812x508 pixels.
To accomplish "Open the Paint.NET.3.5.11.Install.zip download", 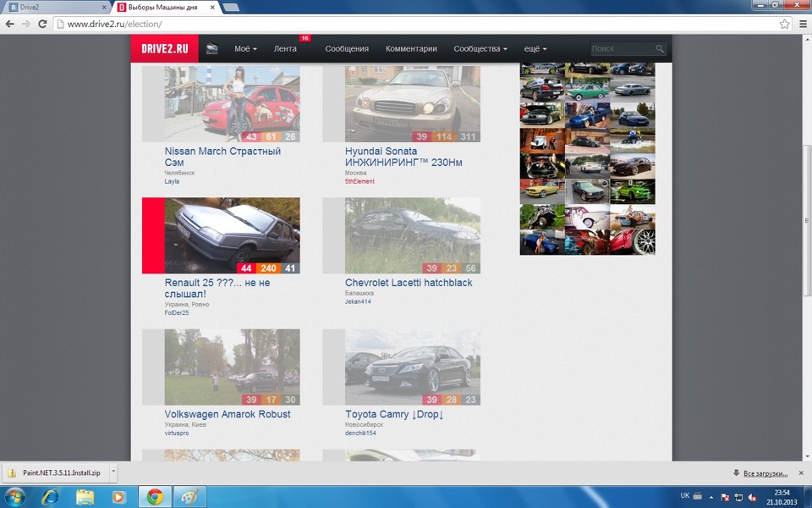I will 56,472.
